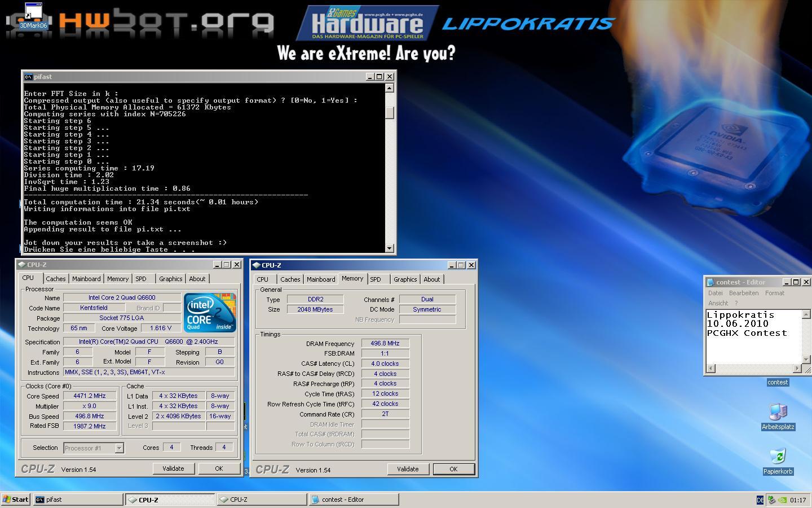
Task: Click the Start button
Action: pyautogui.click(x=16, y=500)
